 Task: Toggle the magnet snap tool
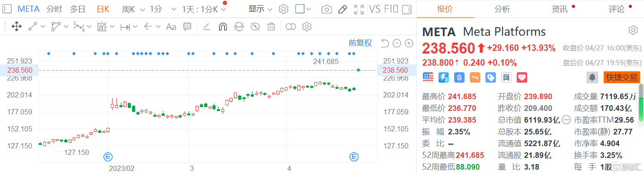pyautogui.click(x=222, y=27)
